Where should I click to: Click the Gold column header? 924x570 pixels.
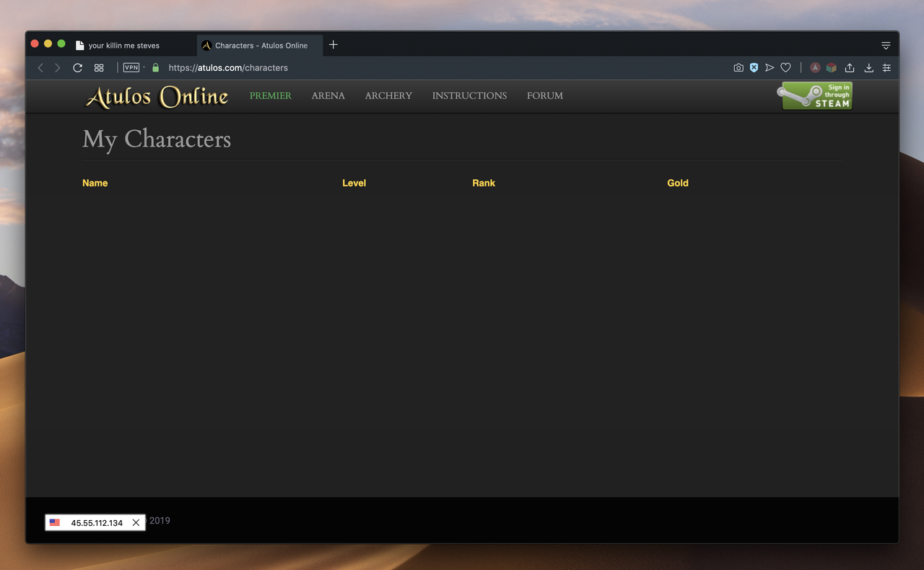pyautogui.click(x=678, y=183)
